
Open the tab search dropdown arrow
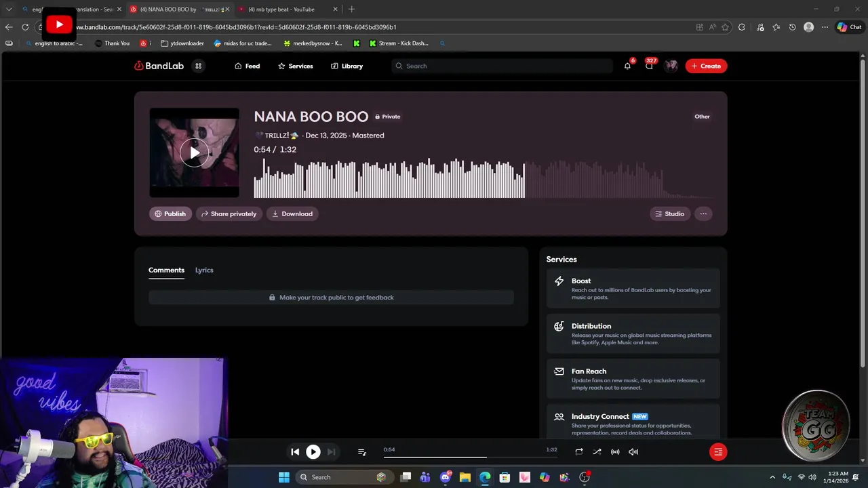point(9,9)
